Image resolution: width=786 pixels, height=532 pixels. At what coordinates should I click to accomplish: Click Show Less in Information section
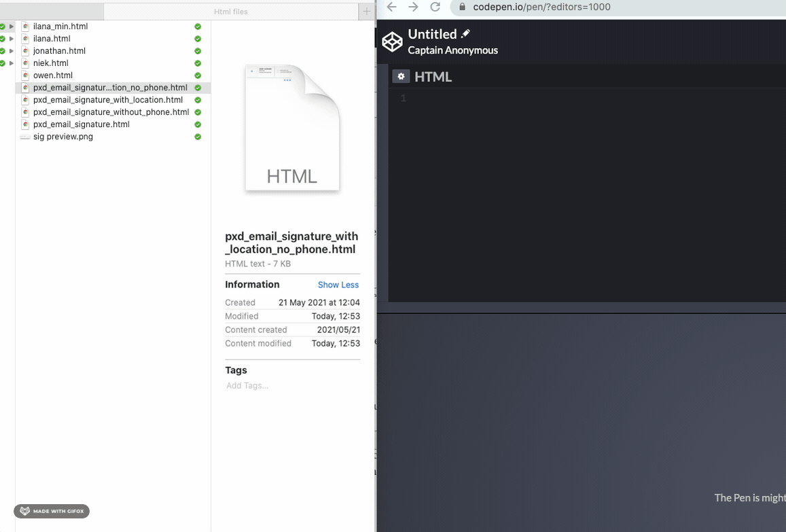tap(338, 285)
